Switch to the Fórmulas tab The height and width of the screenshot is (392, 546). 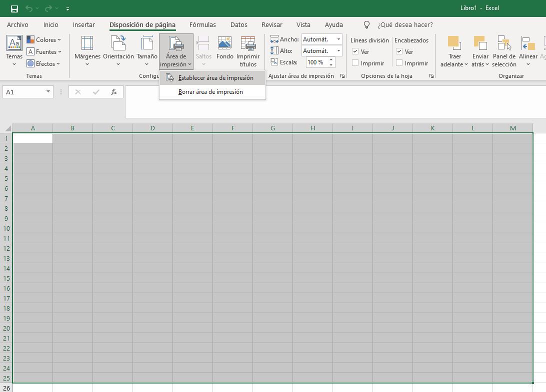pos(202,24)
